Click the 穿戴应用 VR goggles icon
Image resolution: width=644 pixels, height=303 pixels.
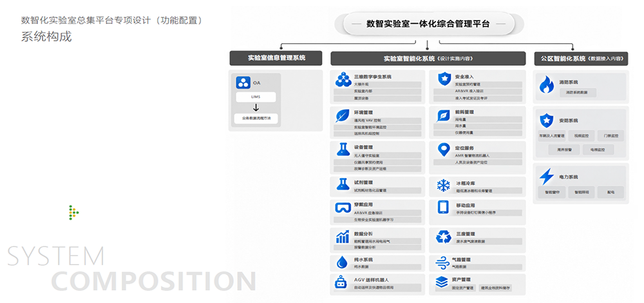click(x=343, y=208)
